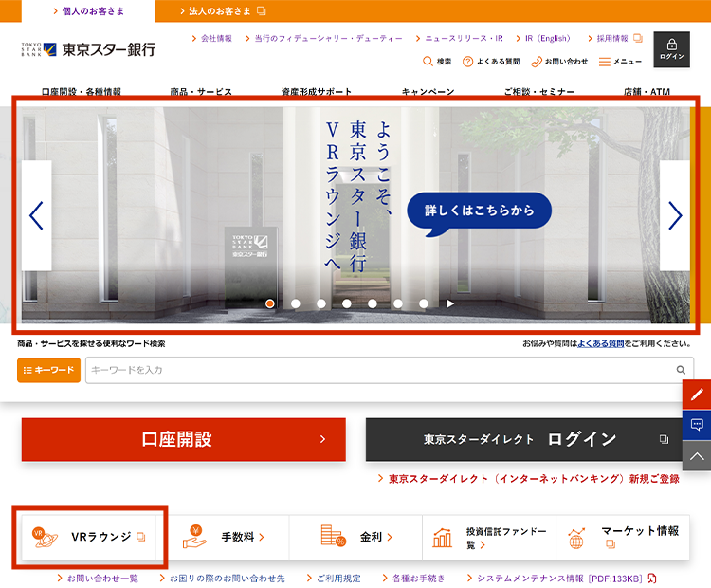The width and height of the screenshot is (711, 588).
Task: Open 店舗・ATM menu
Action: coord(647,92)
